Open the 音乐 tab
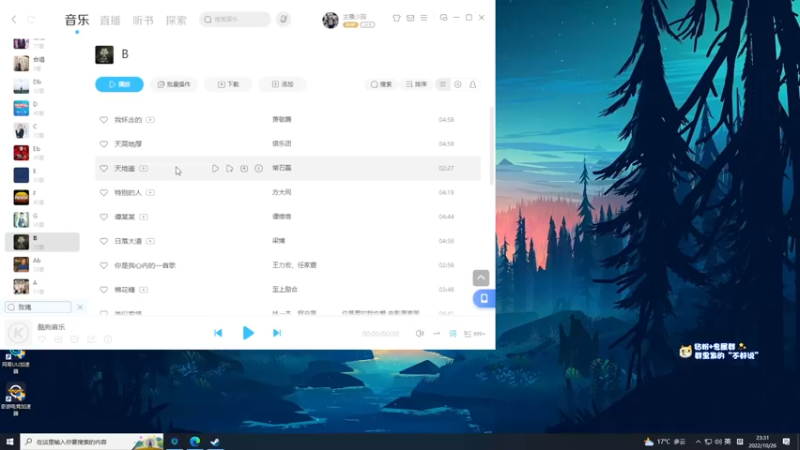 point(77,20)
